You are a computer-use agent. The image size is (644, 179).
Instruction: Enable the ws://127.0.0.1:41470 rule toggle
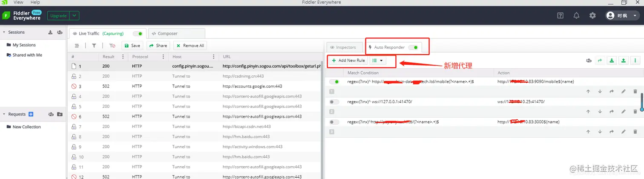coord(334,102)
